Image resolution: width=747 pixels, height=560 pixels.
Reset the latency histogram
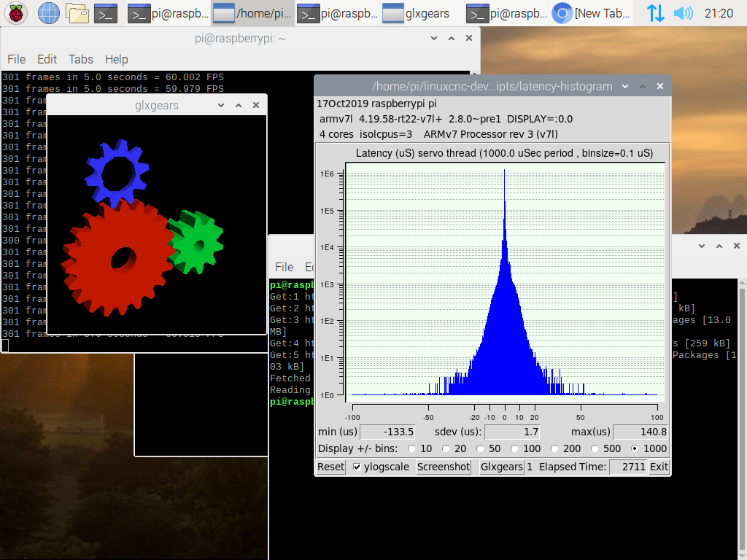330,467
